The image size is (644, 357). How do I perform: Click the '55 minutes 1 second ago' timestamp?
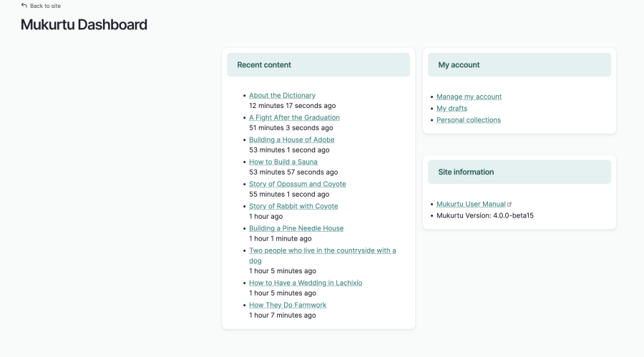pos(289,195)
